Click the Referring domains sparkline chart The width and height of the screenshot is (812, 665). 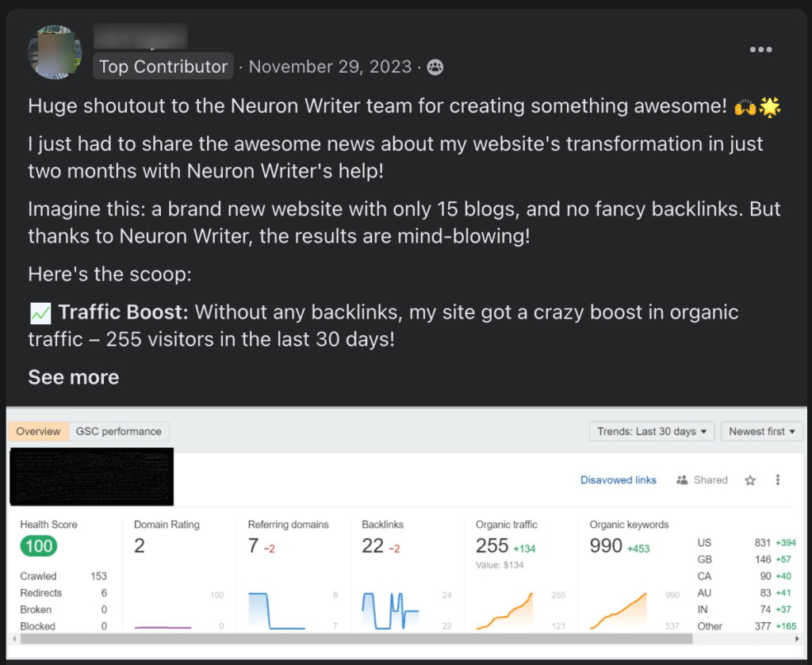point(276,610)
